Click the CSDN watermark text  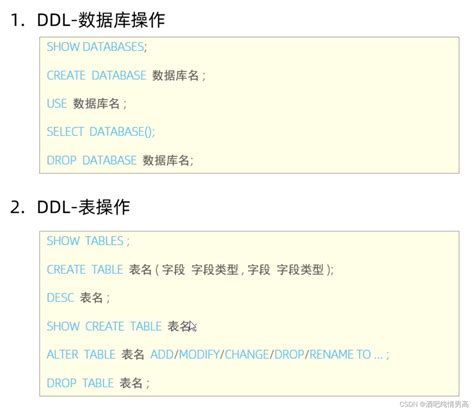434,404
